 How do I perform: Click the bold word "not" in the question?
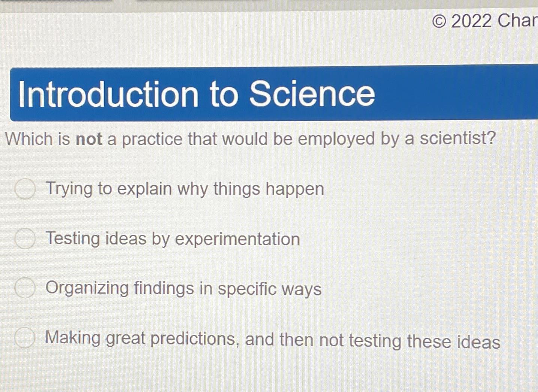pyautogui.click(x=90, y=139)
